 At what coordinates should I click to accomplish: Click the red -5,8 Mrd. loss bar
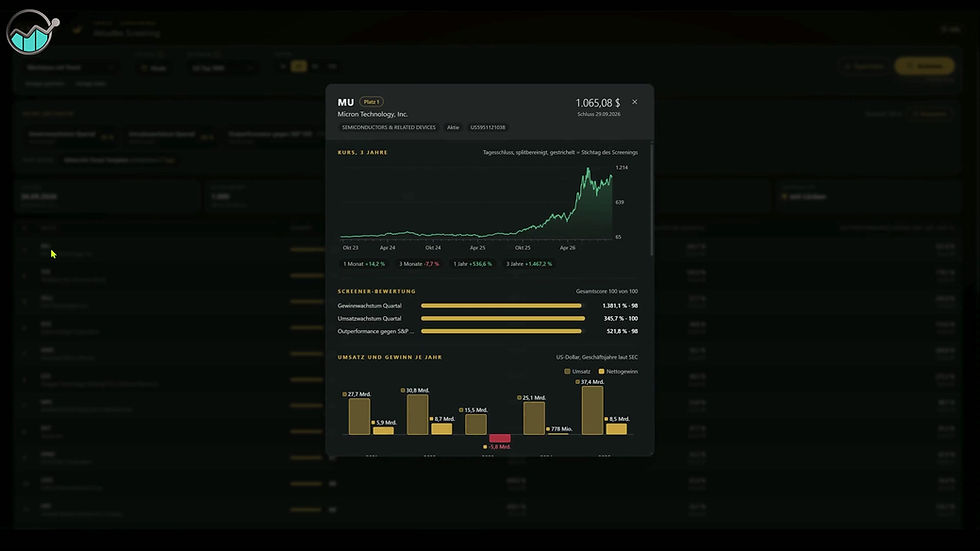tap(499, 438)
